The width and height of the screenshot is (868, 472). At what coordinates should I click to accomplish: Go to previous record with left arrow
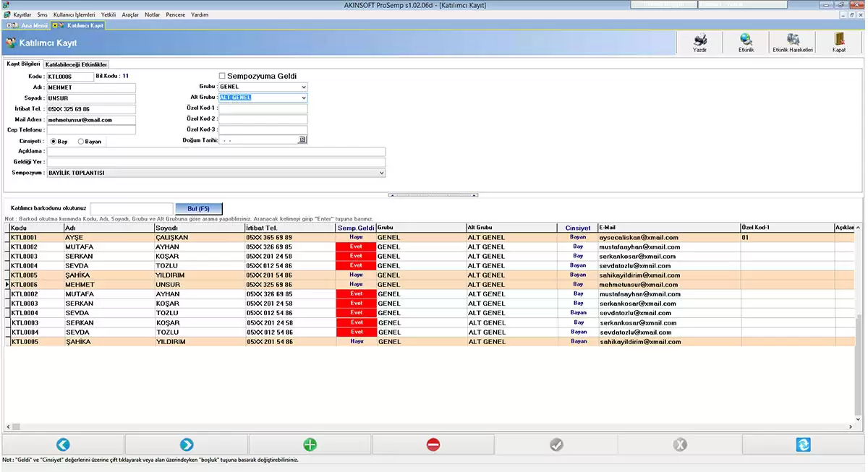tap(63, 445)
